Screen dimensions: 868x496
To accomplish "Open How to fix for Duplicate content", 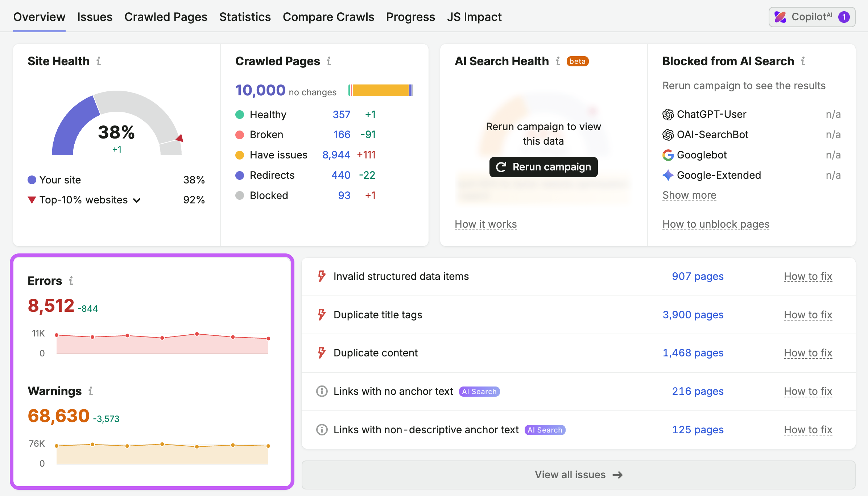I will pos(808,353).
